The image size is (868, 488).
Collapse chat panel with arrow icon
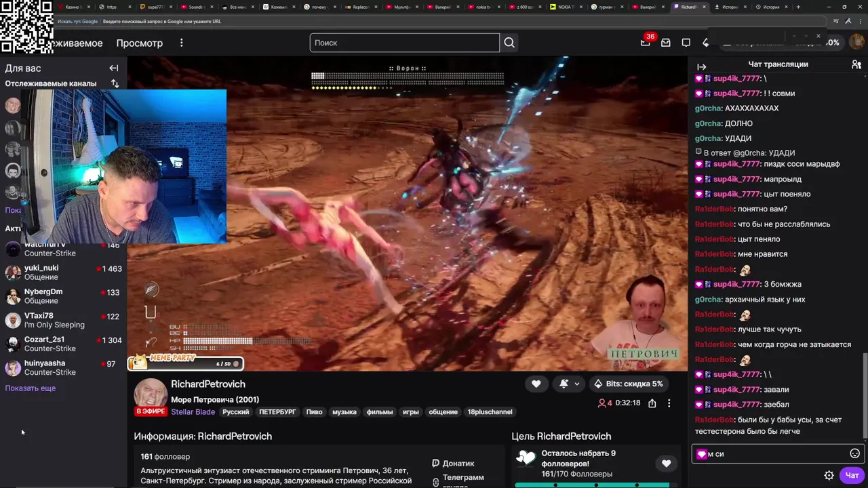click(x=702, y=66)
